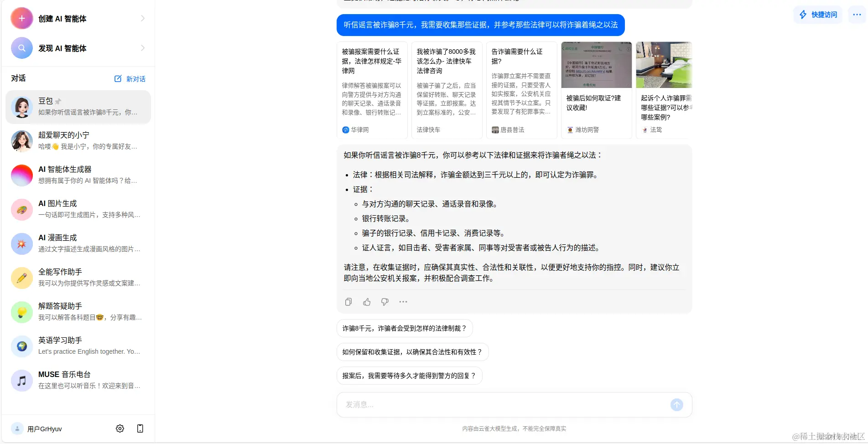Open more actions for the AI response
Image resolution: width=868 pixels, height=444 pixels.
click(403, 301)
